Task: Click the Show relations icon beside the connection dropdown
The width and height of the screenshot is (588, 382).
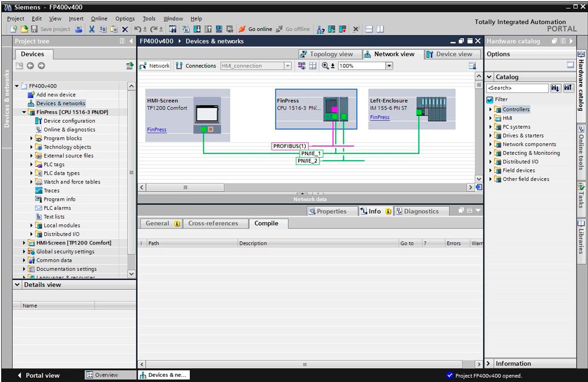Action: 302,66
